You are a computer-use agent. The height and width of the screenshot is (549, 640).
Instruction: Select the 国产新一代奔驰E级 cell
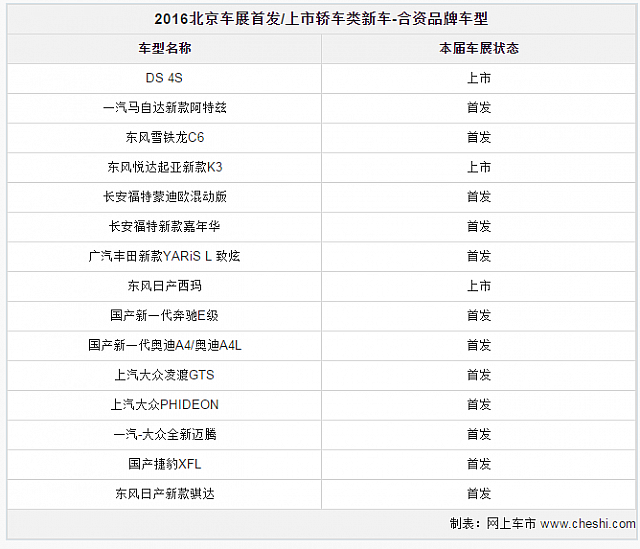coord(164,316)
